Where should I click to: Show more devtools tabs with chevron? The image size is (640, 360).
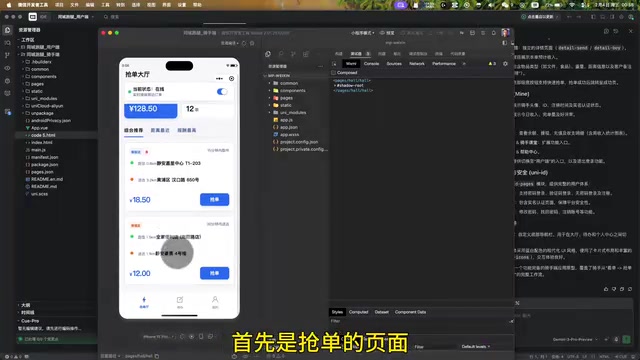point(464,64)
